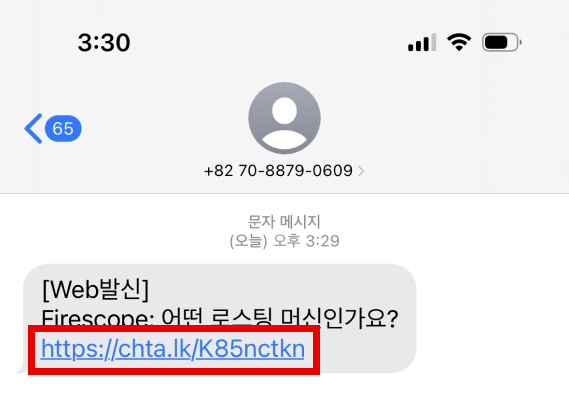Expand the chevron next to phone number
The image size is (569, 407).
tap(361, 171)
